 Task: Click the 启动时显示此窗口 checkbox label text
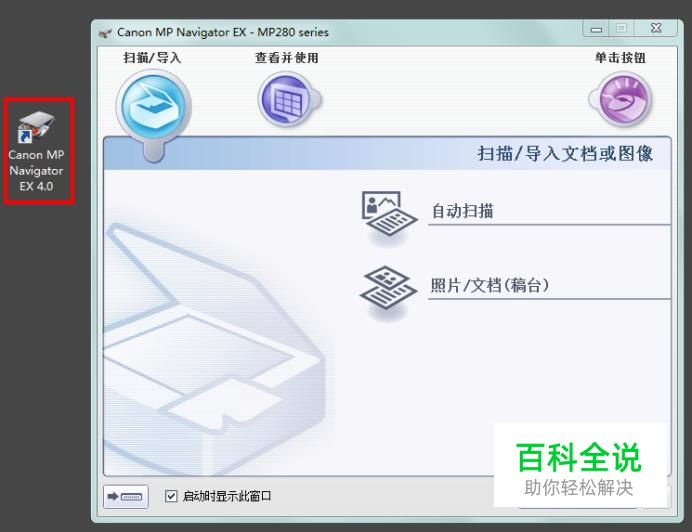(227, 496)
